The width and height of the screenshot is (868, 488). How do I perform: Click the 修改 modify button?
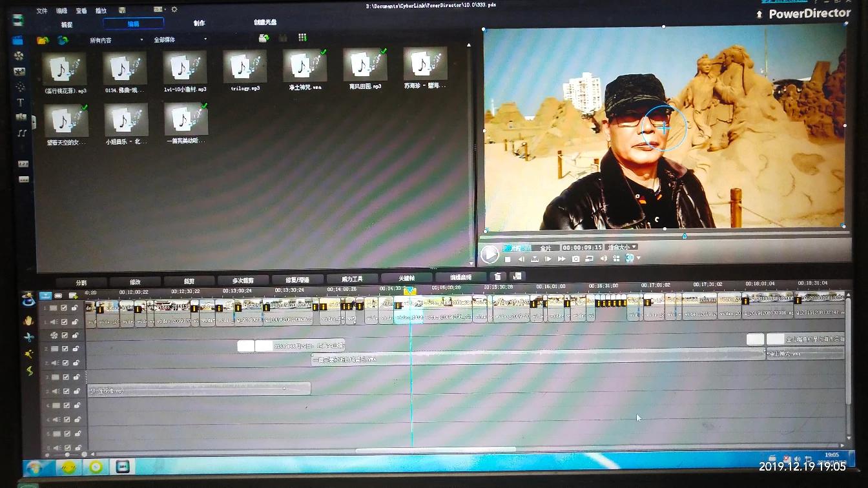(x=135, y=282)
